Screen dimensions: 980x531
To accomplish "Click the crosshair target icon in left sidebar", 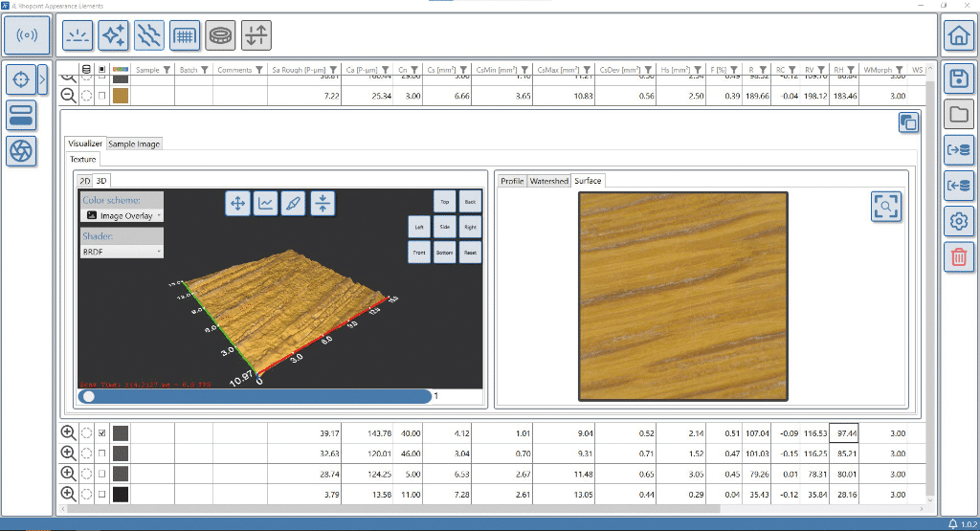I will tap(21, 79).
